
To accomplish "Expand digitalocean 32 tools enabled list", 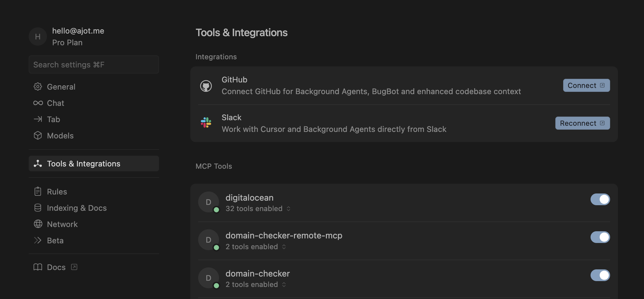I will (x=258, y=209).
